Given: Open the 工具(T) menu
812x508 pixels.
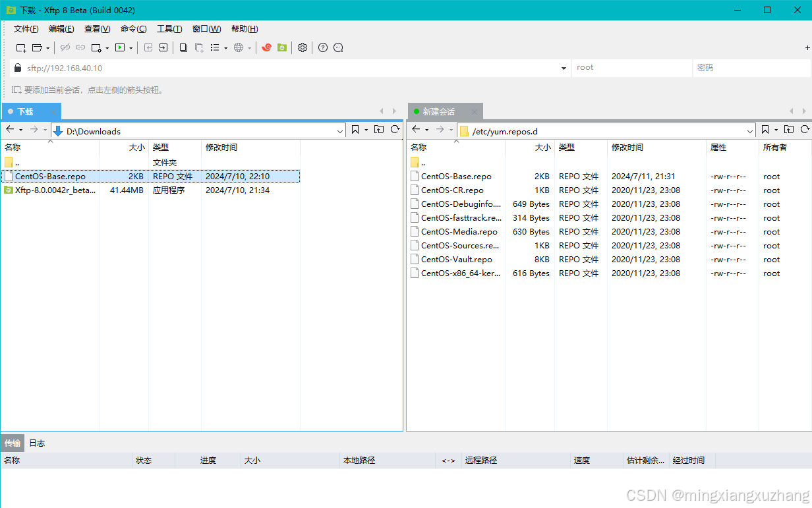Looking at the screenshot, I should (x=169, y=29).
